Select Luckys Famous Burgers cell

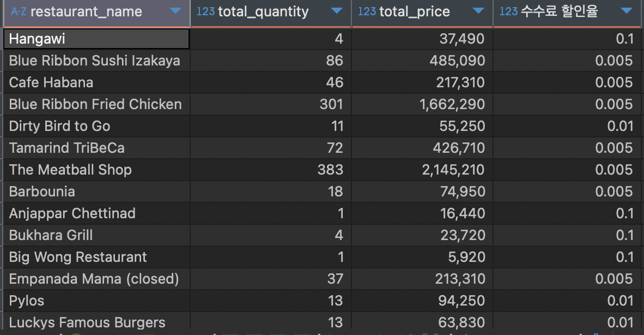(96, 322)
